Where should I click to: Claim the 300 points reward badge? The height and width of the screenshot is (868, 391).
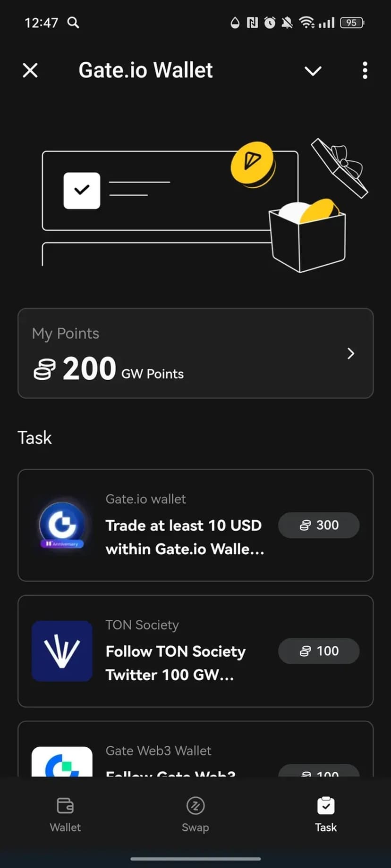click(319, 525)
